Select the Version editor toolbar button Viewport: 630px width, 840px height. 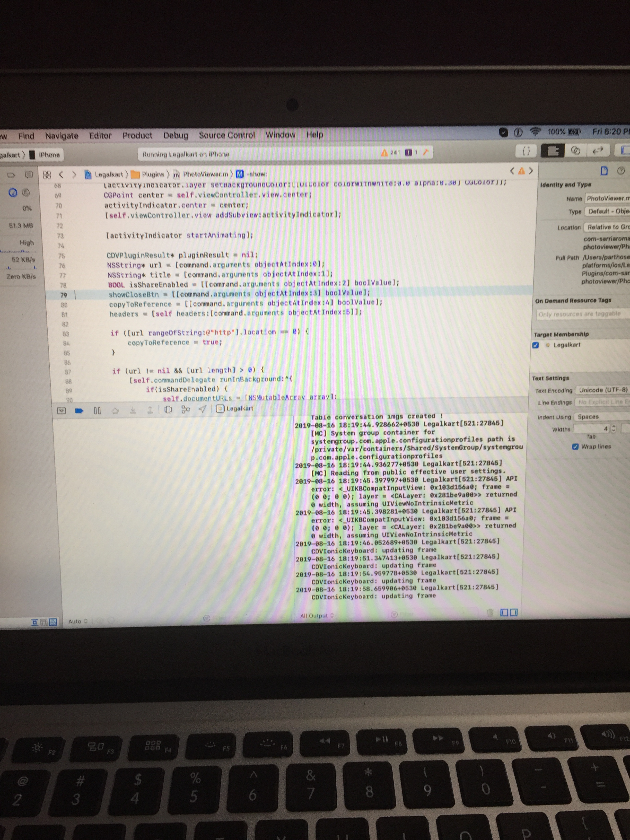click(598, 151)
